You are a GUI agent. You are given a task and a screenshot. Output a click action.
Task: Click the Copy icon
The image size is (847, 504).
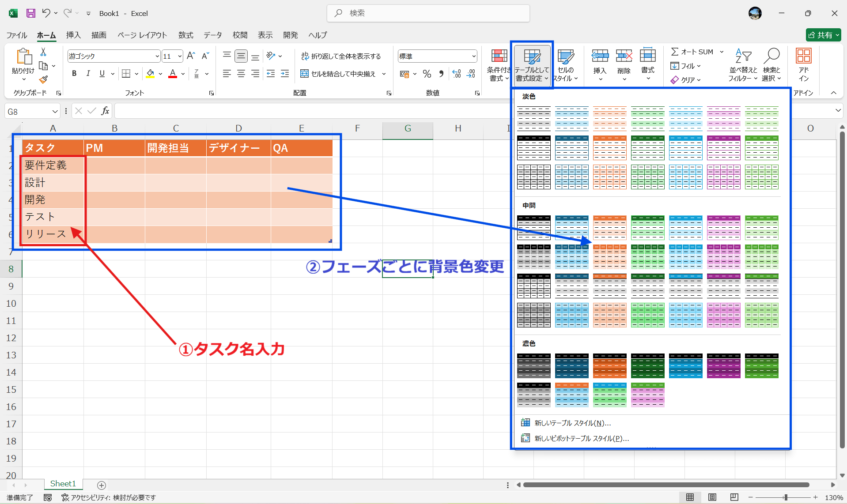coord(43,66)
